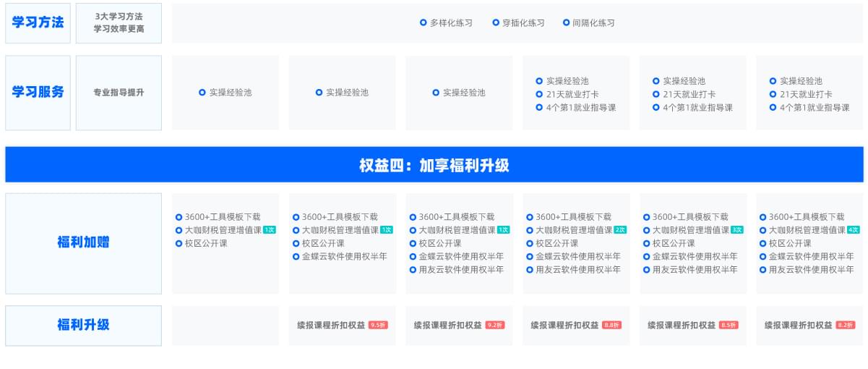Click the 9.5折 discount badge

point(378,326)
